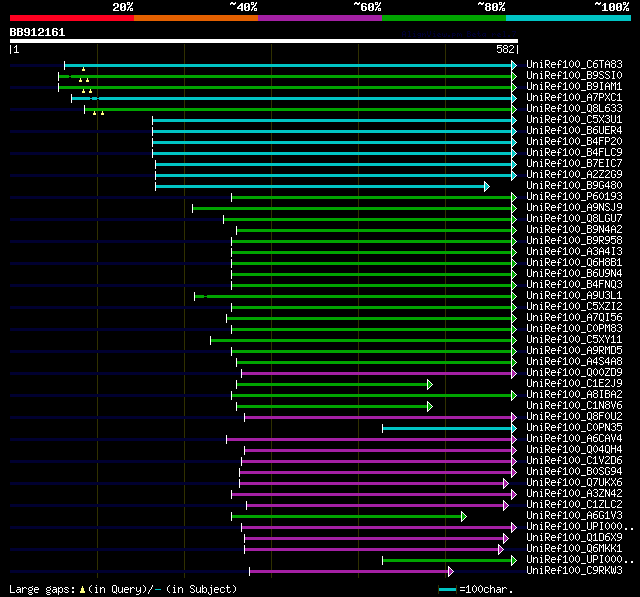
Task: Open the UniRef100_B9SSI0 hit label
Action: coord(574,75)
